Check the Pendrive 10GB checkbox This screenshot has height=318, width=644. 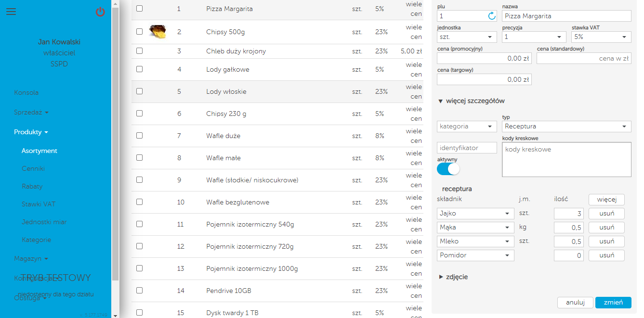(140, 291)
